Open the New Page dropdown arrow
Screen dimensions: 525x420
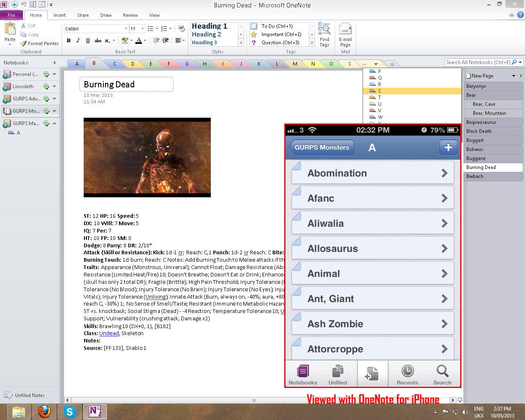point(514,76)
